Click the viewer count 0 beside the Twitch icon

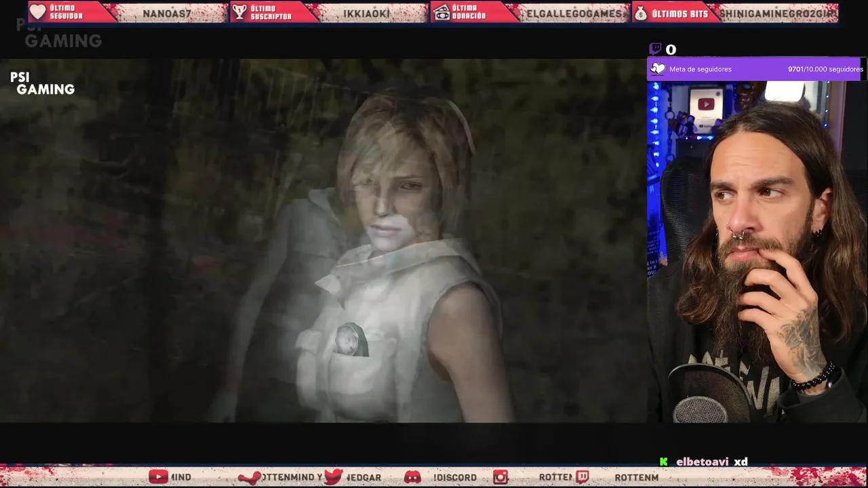point(671,49)
